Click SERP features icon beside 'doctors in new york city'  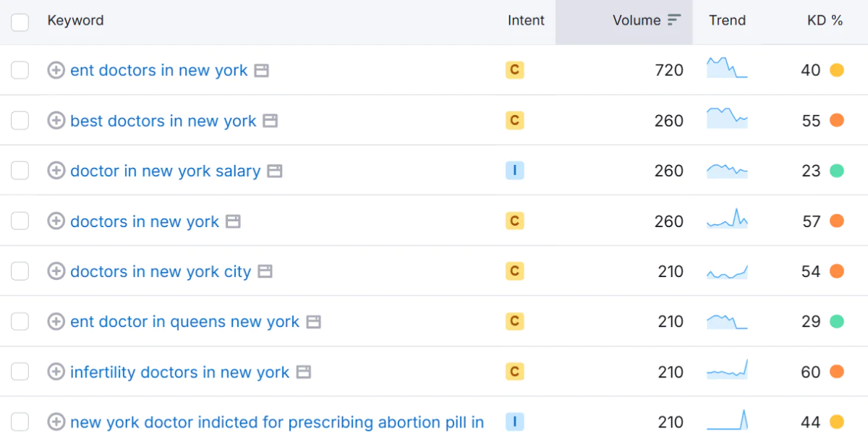[x=266, y=271]
